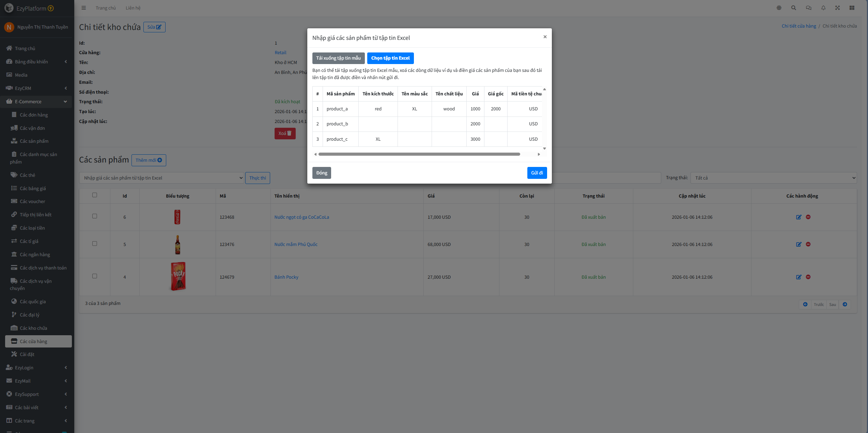Click the modal table horizontal scrollbar
Viewport: 868px width, 433px height.
click(x=419, y=154)
